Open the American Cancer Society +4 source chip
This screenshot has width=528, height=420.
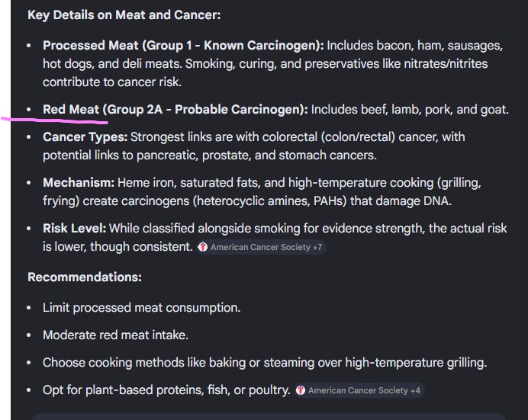tap(363, 390)
